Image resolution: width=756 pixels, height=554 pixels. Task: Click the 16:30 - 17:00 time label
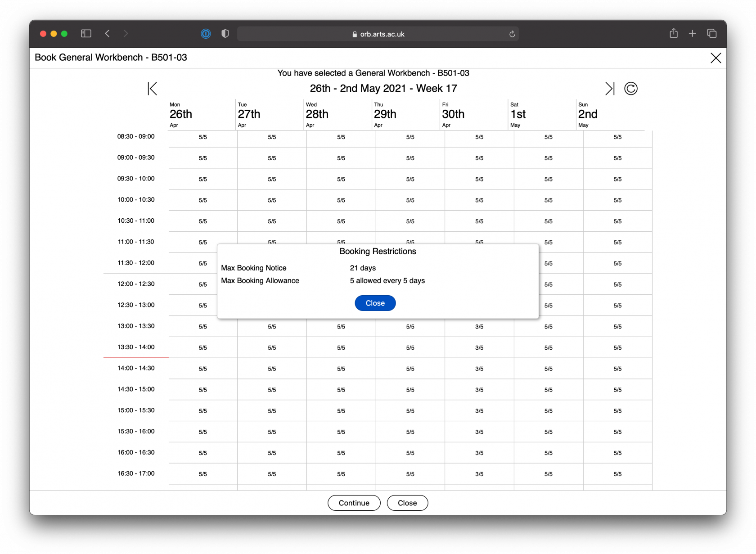(x=136, y=473)
